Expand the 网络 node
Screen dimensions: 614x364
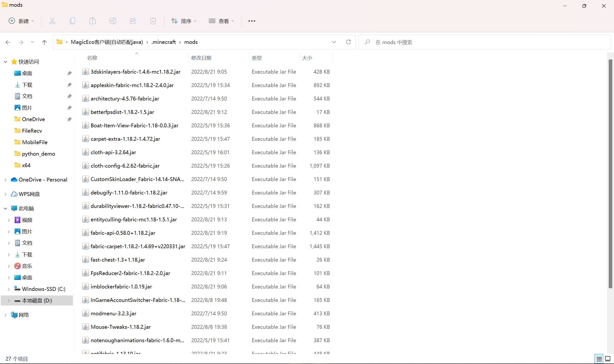pyautogui.click(x=6, y=315)
